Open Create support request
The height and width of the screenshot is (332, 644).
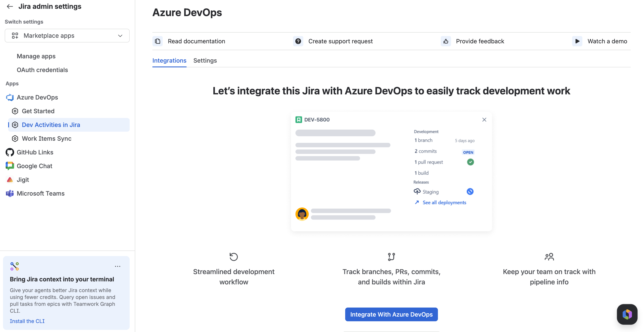click(340, 41)
